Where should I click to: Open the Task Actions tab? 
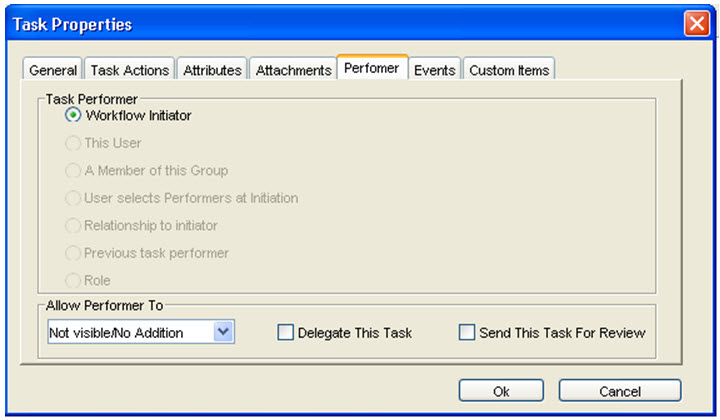click(130, 69)
